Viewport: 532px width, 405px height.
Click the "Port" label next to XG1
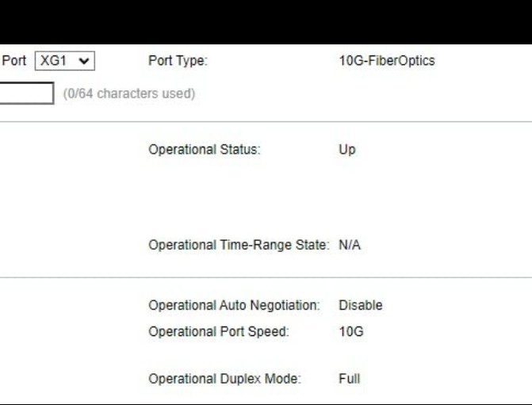point(14,61)
